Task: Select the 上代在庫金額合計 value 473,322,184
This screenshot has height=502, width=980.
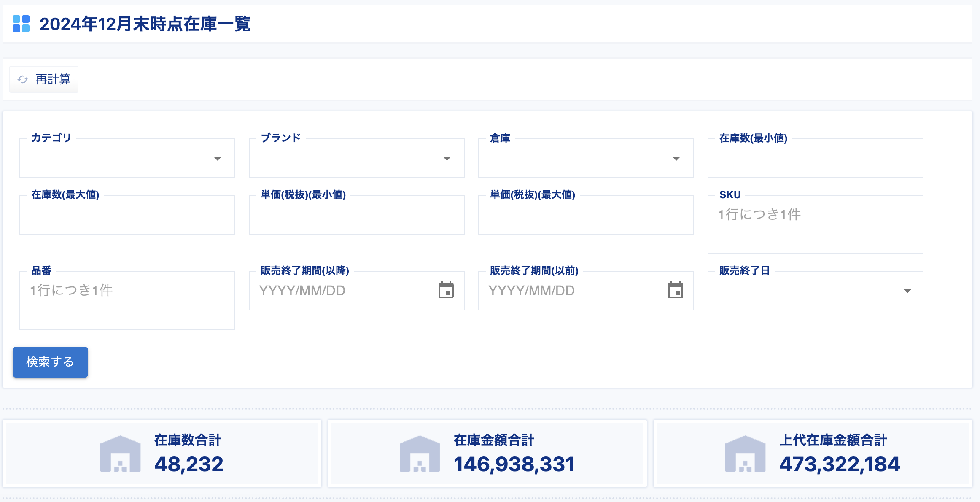Action: (x=840, y=464)
